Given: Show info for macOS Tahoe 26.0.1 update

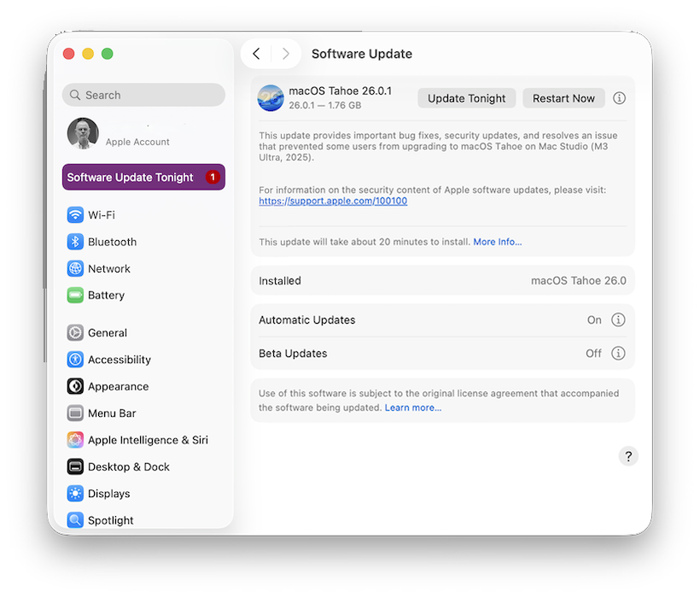Looking at the screenshot, I should tap(620, 98).
